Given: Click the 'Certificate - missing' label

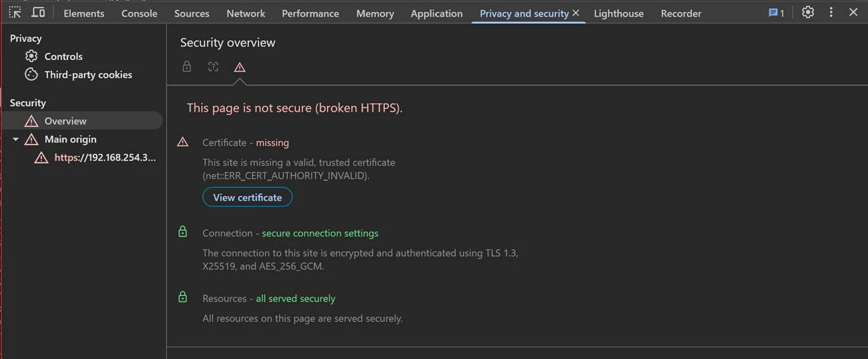Looking at the screenshot, I should pos(246,142).
